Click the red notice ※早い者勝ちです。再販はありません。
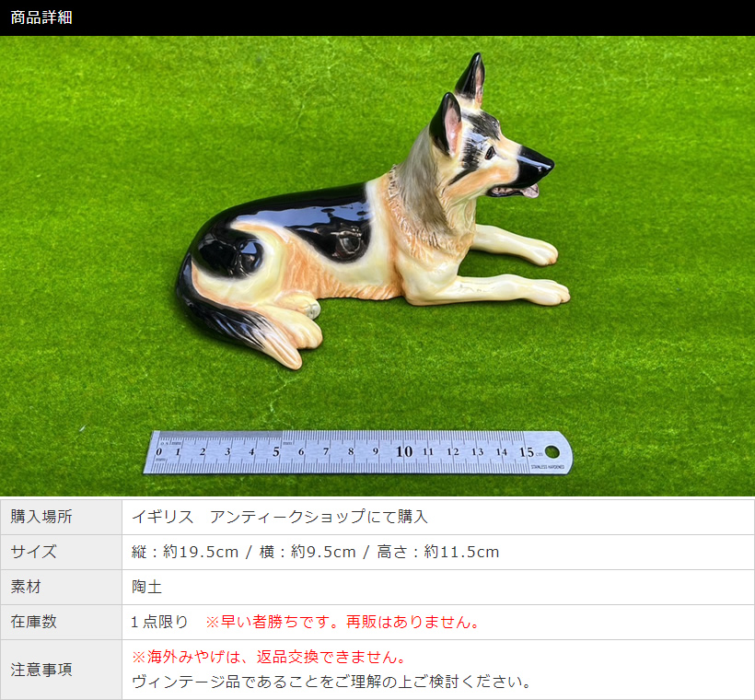This screenshot has height=700, width=755. tap(343, 622)
